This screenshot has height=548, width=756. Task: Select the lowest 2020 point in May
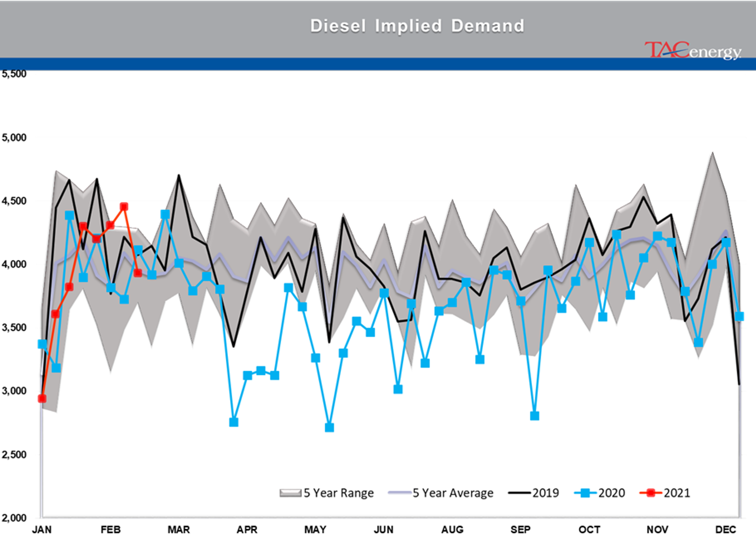(x=329, y=427)
